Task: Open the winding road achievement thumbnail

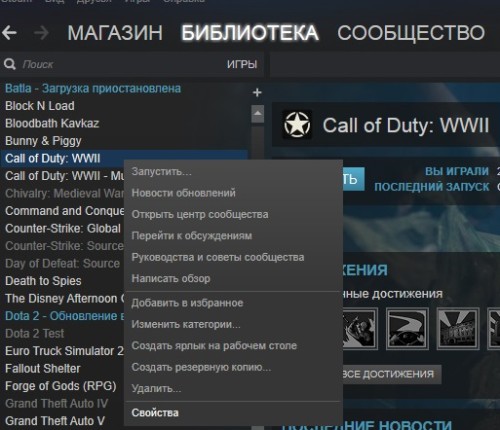Action: [x=407, y=329]
